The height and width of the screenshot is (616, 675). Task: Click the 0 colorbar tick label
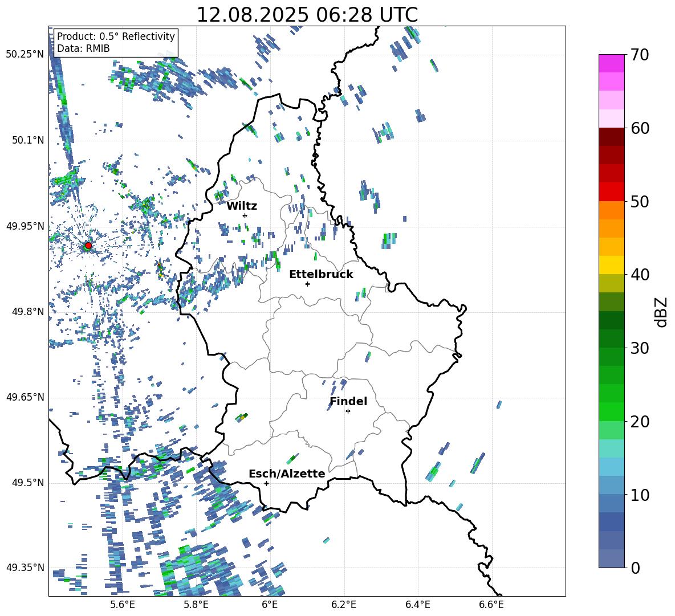click(635, 568)
